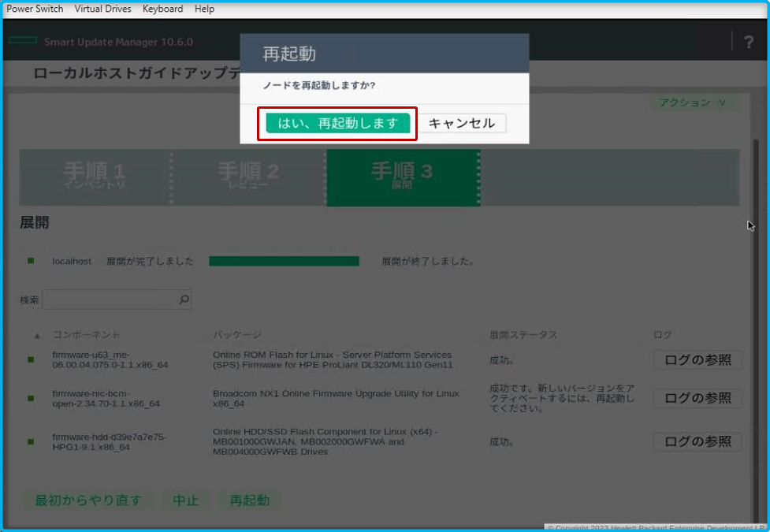This screenshot has height=532, width=770.
Task: Open log for the firmware-u63_me component
Action: (697, 360)
